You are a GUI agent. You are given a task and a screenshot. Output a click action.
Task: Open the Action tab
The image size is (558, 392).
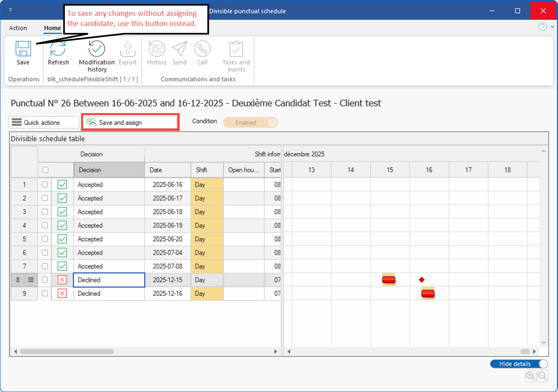[x=18, y=28]
